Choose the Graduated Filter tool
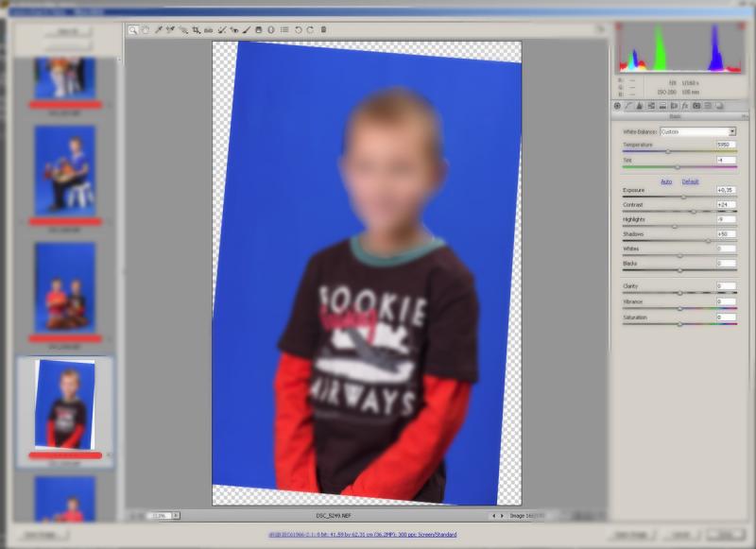The image size is (756, 549). point(258,30)
